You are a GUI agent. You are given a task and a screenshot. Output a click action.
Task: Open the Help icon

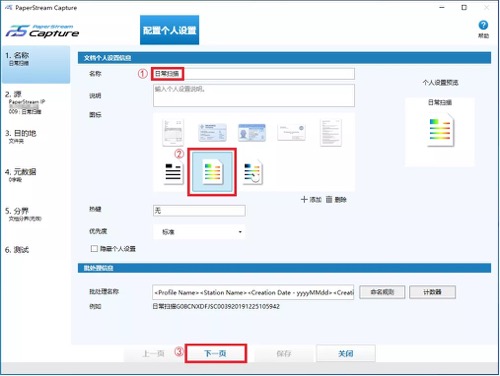point(483,25)
